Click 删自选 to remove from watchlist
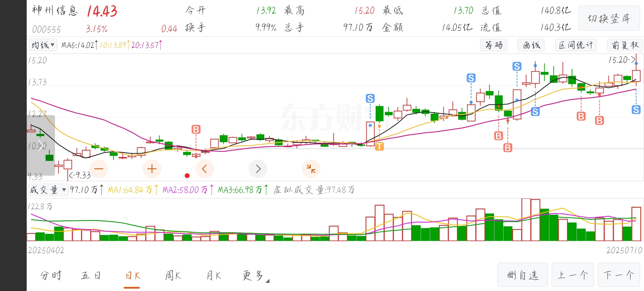 [x=523, y=275]
